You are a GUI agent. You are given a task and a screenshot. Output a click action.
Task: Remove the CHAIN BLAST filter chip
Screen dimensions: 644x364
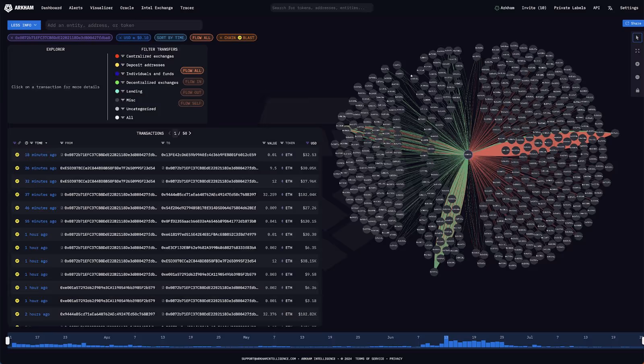click(x=221, y=38)
